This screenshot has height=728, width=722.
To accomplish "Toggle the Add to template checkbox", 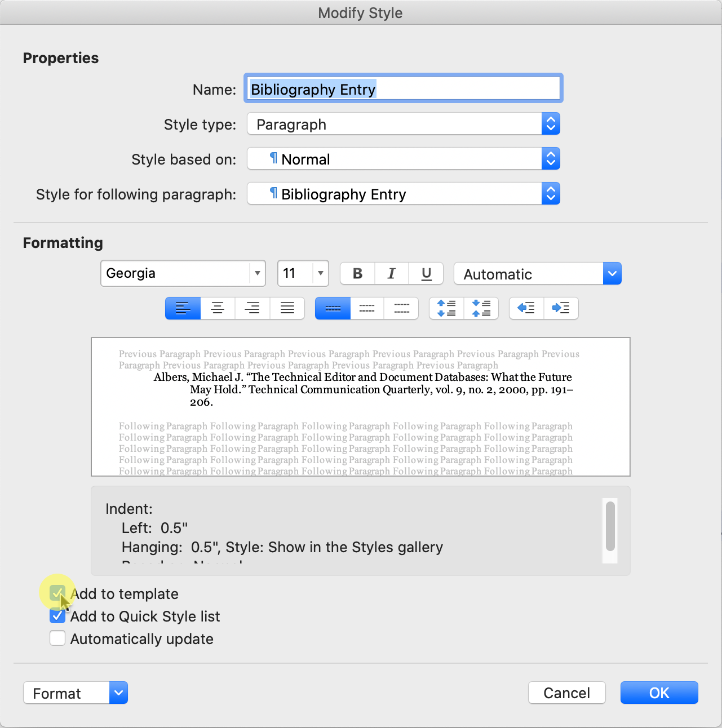I will [57, 593].
